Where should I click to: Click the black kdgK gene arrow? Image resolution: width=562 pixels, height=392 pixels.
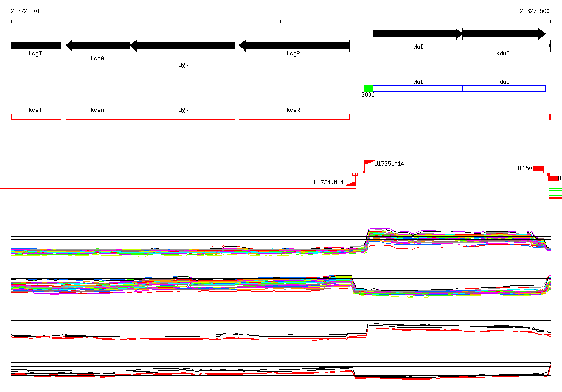click(x=182, y=46)
